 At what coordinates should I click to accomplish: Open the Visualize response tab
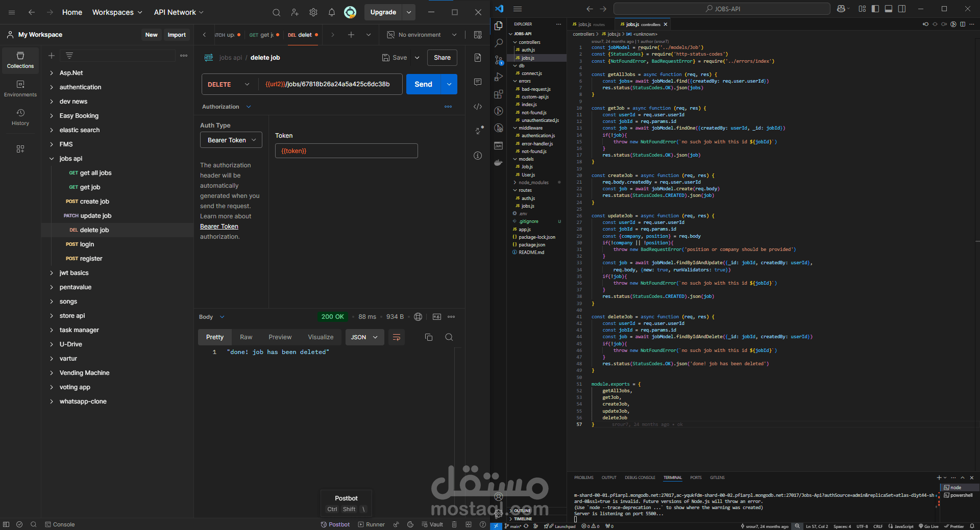pyautogui.click(x=321, y=337)
